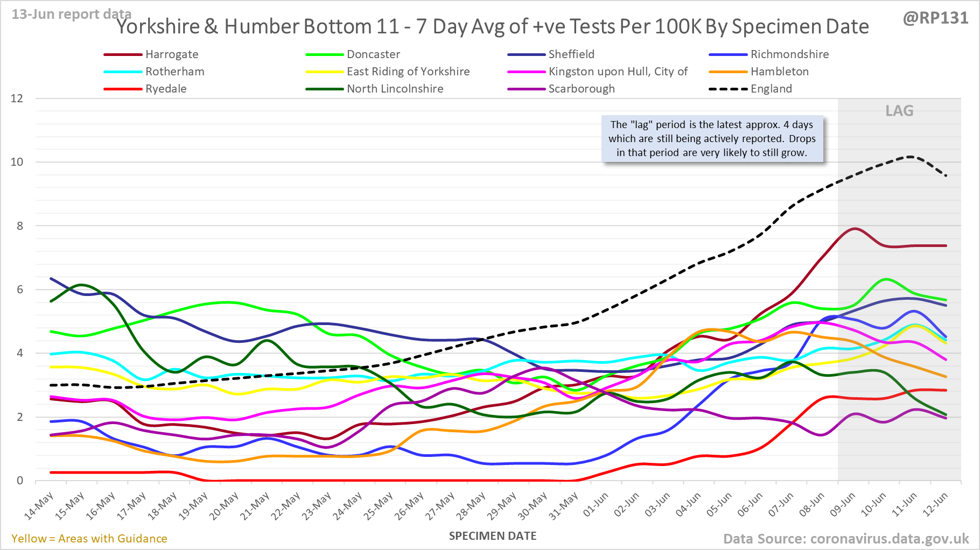Screen dimensions: 980x550
Task: Select the Richmondshire legend entry
Action: point(789,54)
